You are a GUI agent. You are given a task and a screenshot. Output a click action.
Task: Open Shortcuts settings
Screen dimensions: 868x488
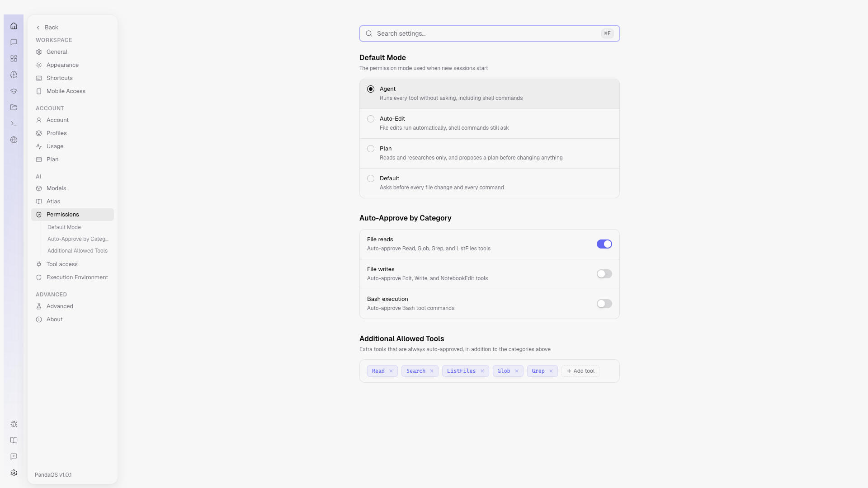point(72,78)
